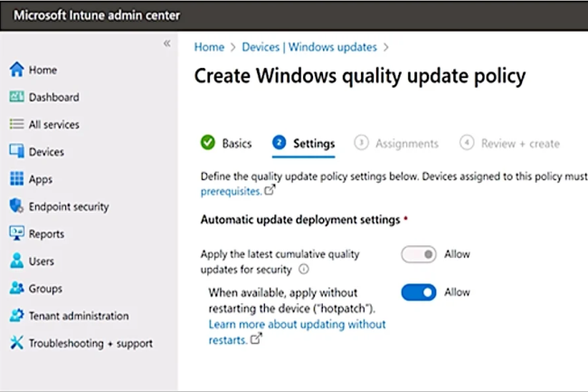Screen dimensions: 588x392
Task: Click the Home icon in sidebar
Action: click(16, 70)
